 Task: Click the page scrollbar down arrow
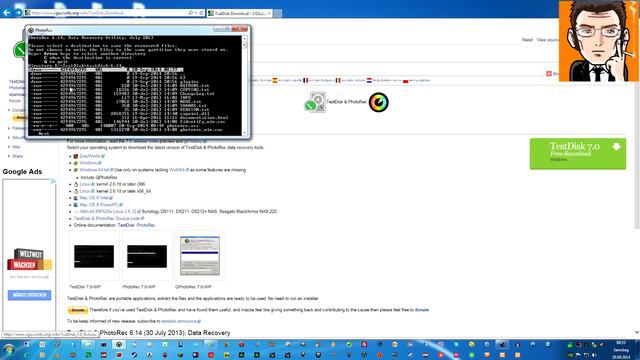pyautogui.click(x=637, y=332)
